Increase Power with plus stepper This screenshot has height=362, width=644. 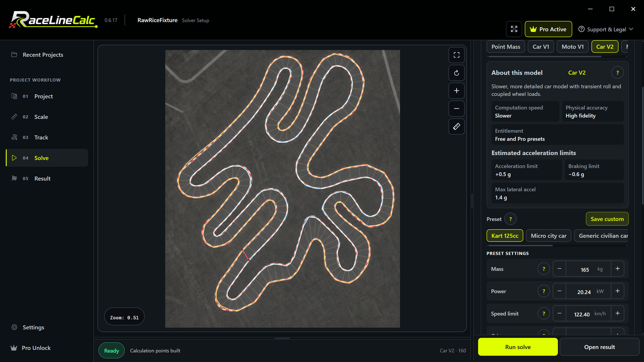(618, 291)
